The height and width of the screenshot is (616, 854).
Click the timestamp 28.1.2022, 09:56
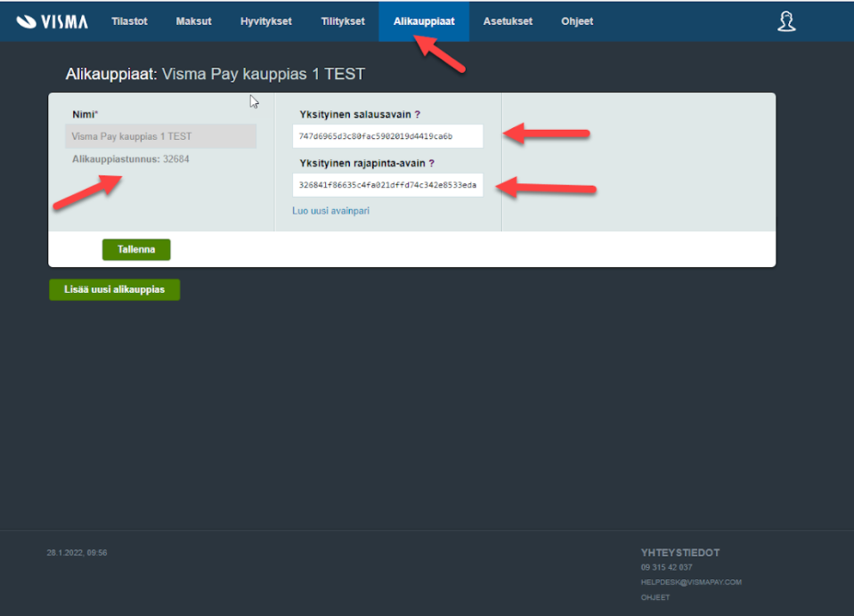(x=77, y=553)
